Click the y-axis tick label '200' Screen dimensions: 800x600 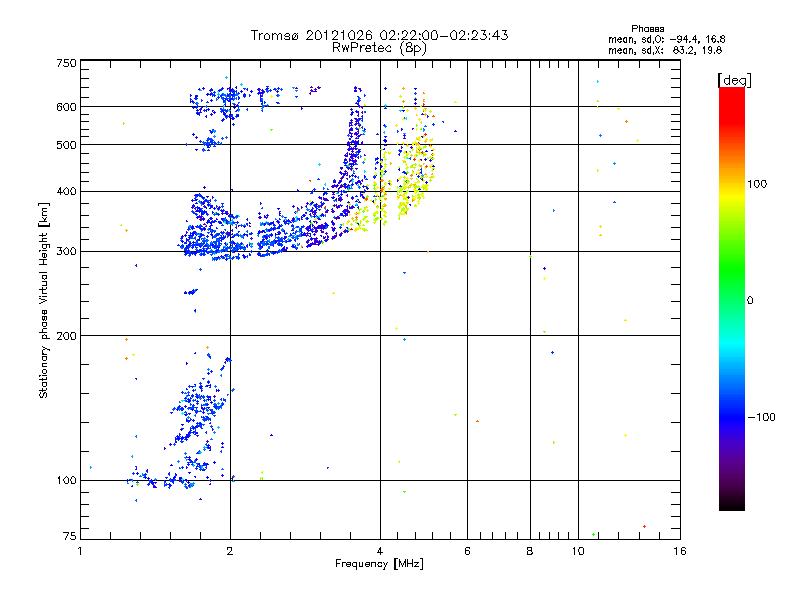[66, 336]
